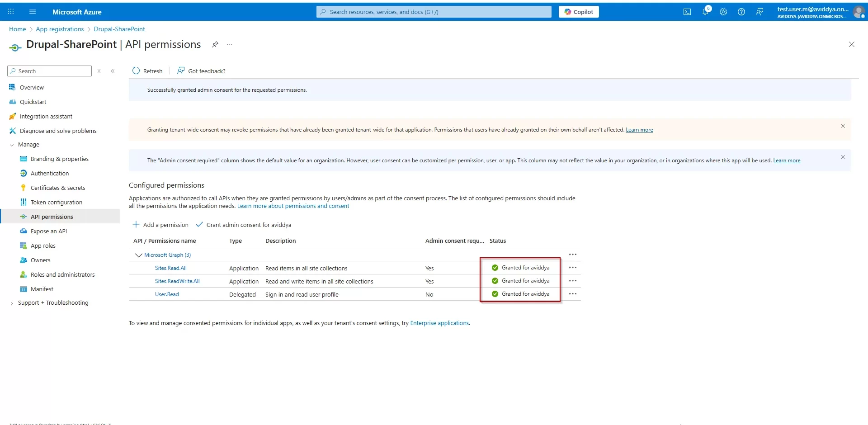Open the feedback icon in top bar
This screenshot has width=868, height=425.
(759, 12)
